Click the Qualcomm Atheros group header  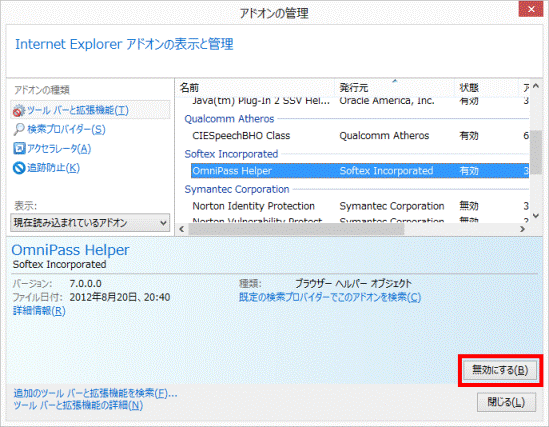(229, 119)
